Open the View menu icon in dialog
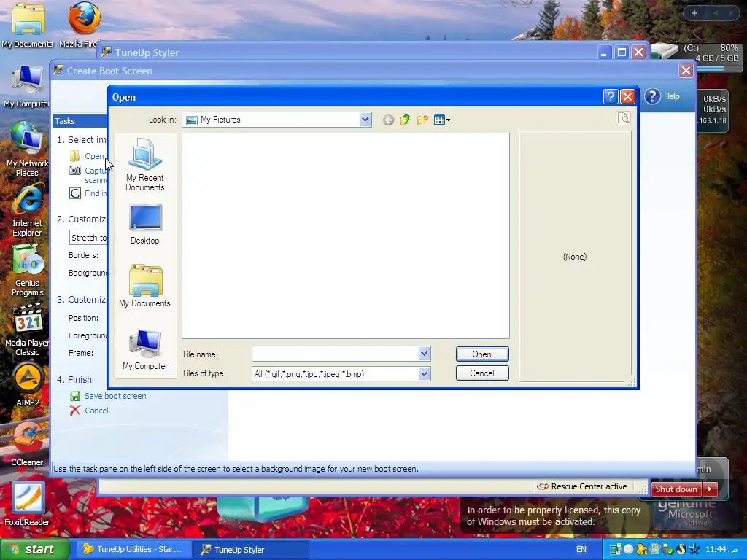Screen dimensions: 747x560 click(x=441, y=120)
